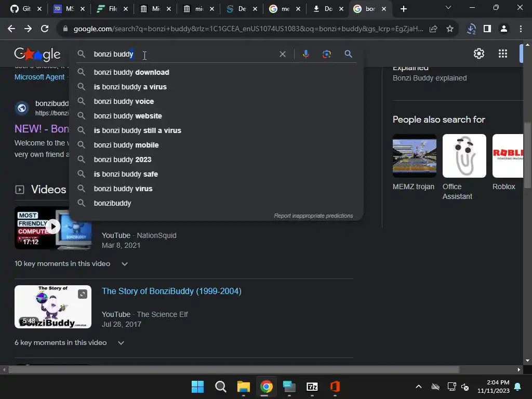Open the downloads extension icon
This screenshot has height=399, width=532.
coord(471,29)
